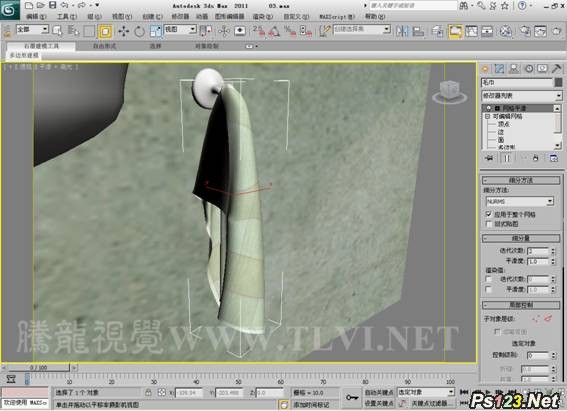Viewport: 567px width, 411px height.
Task: Click the 多边形建模 ribbon panel label
Action: (x=24, y=55)
